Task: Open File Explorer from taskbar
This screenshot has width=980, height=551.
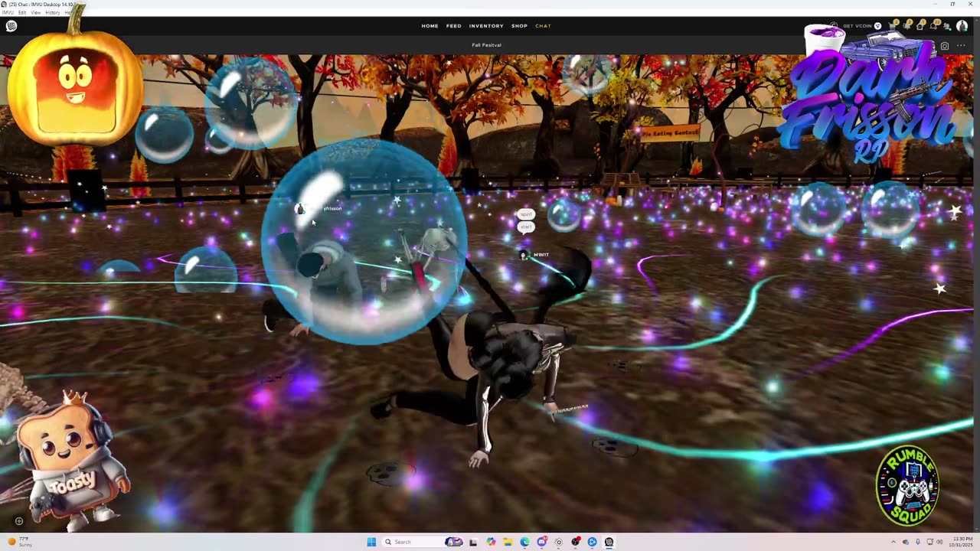Action: pyautogui.click(x=508, y=542)
